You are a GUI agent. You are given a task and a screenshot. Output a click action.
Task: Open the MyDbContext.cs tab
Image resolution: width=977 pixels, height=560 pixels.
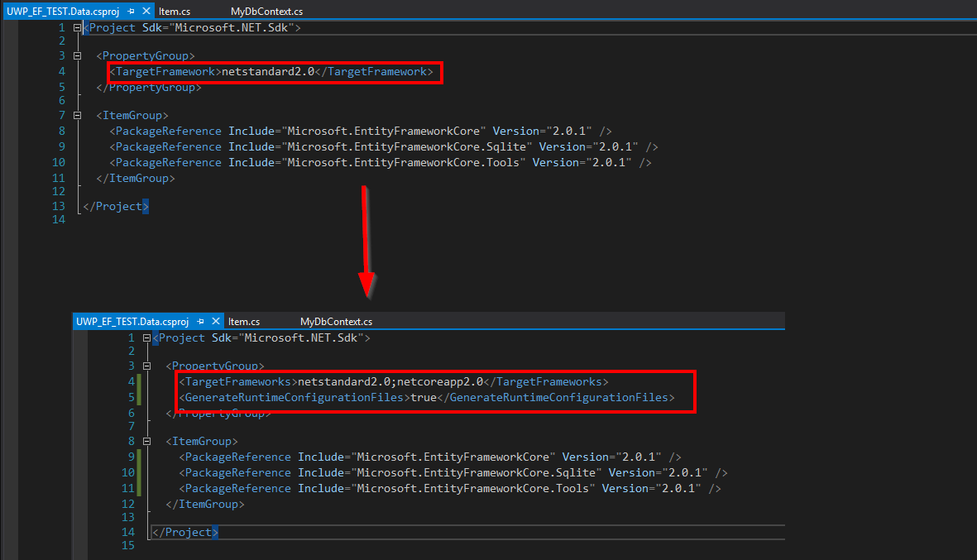point(266,12)
